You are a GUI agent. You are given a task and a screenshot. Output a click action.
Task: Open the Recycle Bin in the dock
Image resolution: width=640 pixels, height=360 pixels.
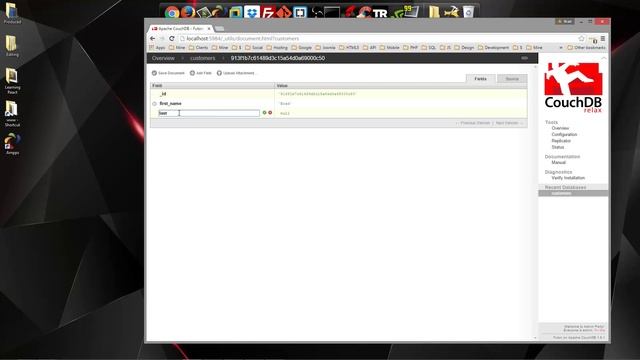click(468, 12)
